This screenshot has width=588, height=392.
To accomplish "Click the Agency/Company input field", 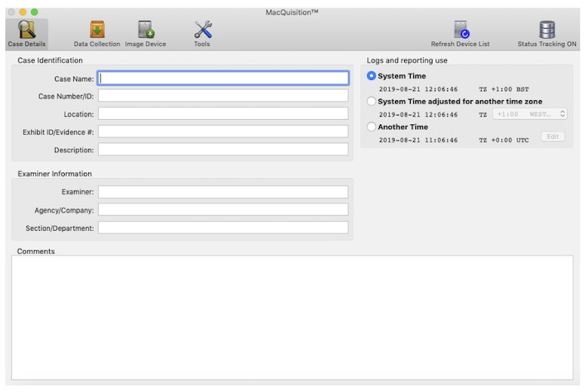I will 223,210.
